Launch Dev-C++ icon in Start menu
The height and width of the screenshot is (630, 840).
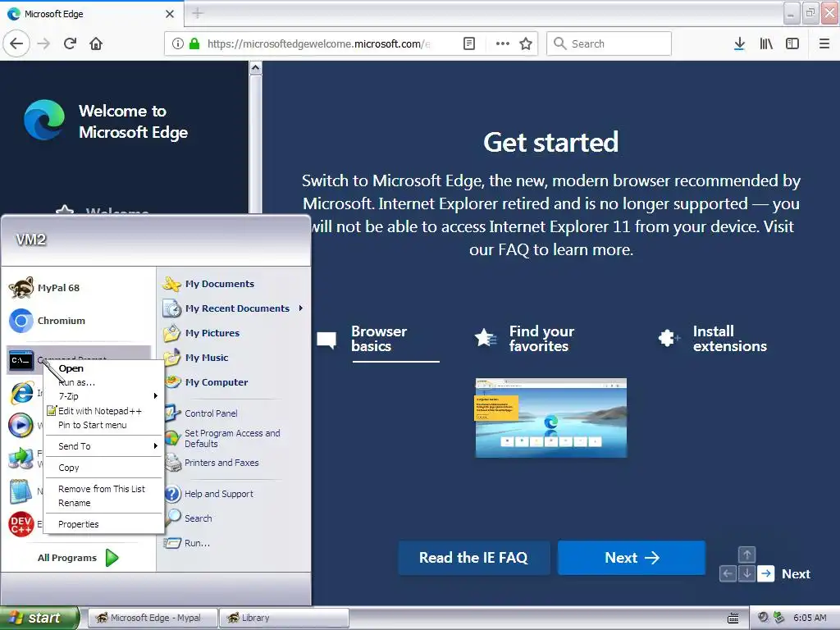(x=21, y=524)
